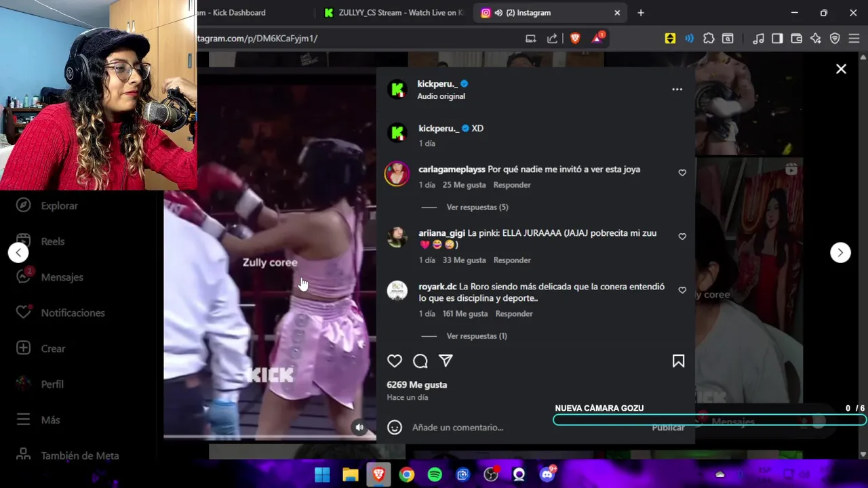Viewport: 868px width, 488px height.
Task: Open the Brave Wallet icon
Action: [x=797, y=39]
